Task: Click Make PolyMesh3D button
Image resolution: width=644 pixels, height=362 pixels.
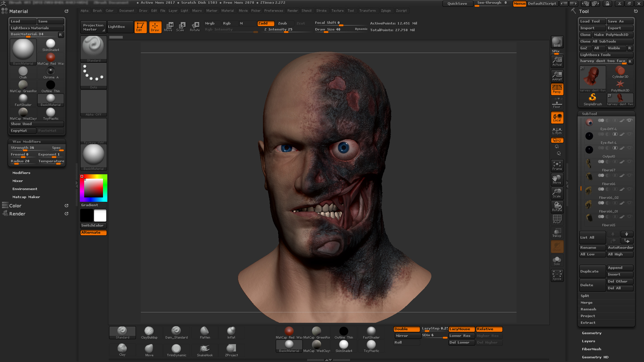Action: (613, 35)
